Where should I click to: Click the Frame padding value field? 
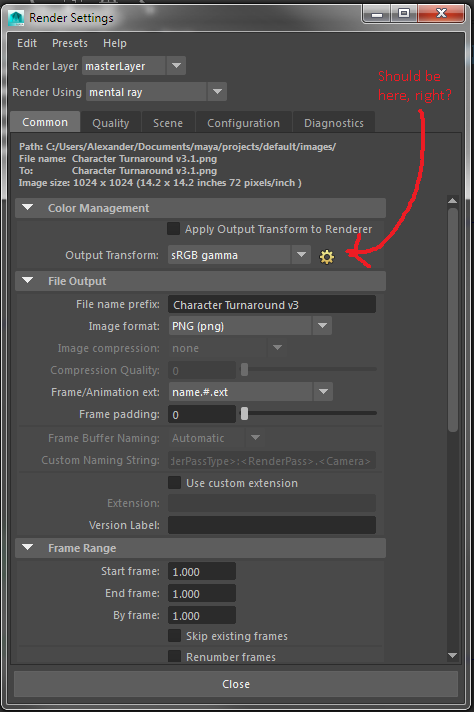coord(202,414)
